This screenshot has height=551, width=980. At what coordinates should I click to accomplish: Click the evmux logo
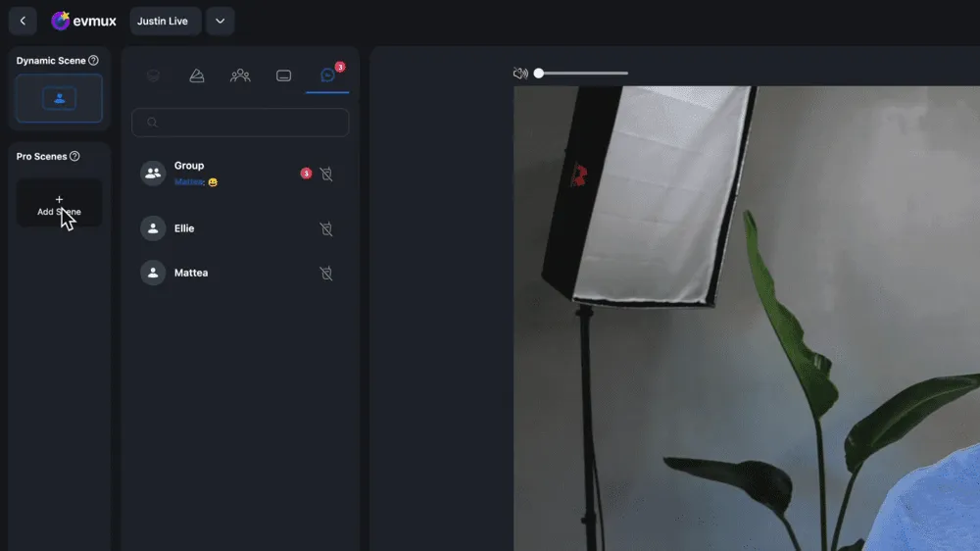(83, 21)
